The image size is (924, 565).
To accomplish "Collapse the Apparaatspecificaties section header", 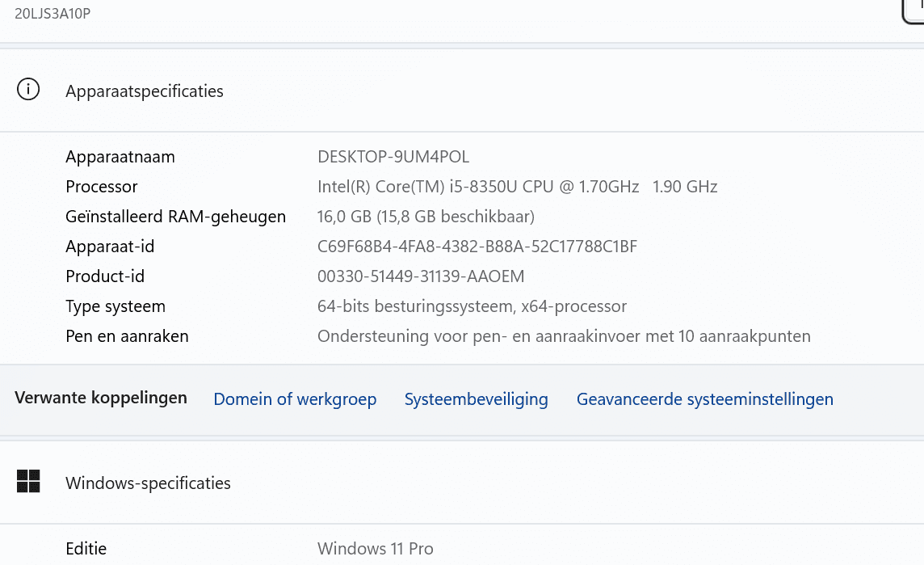I will click(145, 91).
